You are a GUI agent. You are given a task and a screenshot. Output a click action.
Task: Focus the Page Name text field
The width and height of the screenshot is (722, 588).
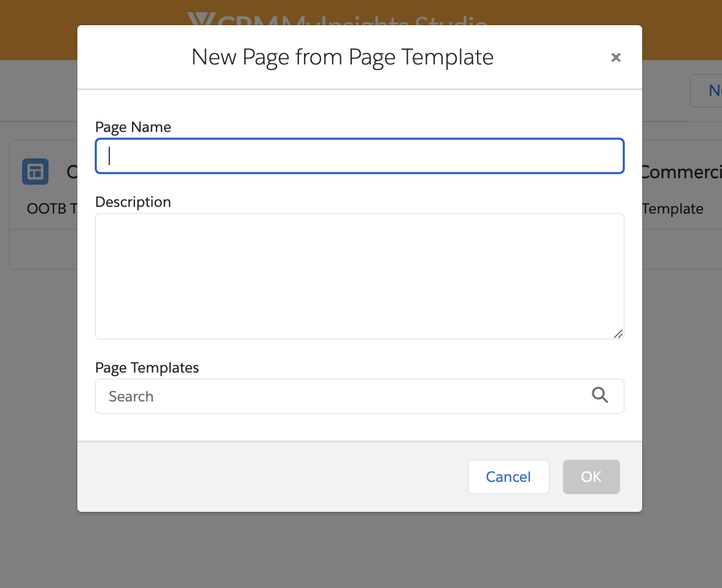tap(360, 156)
